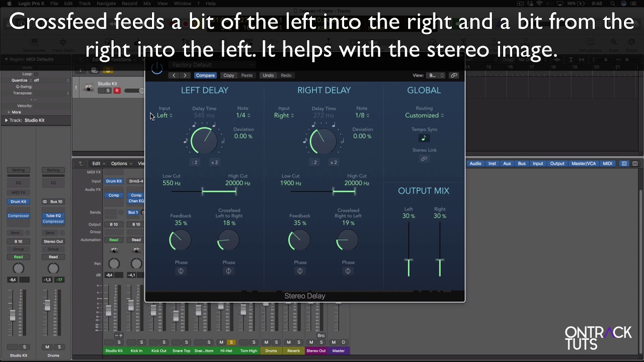
Task: Click the Compare button
Action: coord(205,75)
